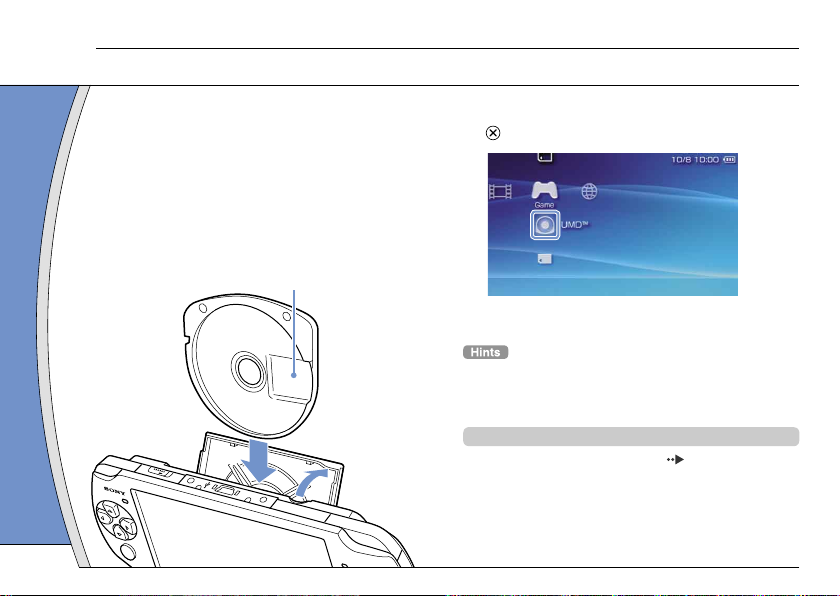The width and height of the screenshot is (840, 596).
Task: Open the highlighted UMD disc icon
Action: (x=545, y=225)
